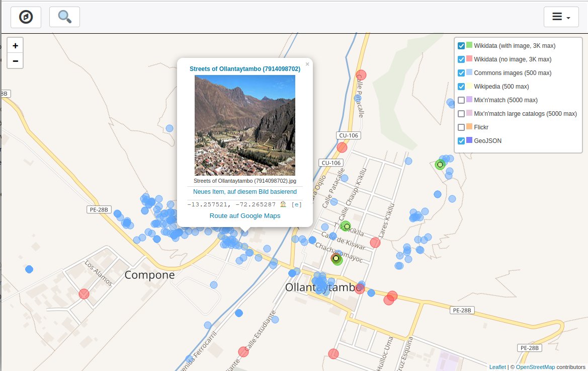
Task: Disable the GeoJSON layer checkbox
Action: [x=461, y=141]
